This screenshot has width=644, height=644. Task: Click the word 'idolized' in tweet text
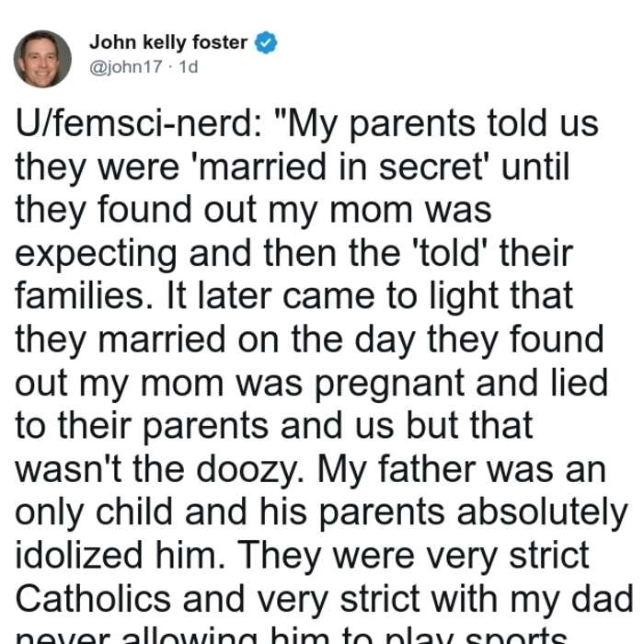(x=79, y=556)
